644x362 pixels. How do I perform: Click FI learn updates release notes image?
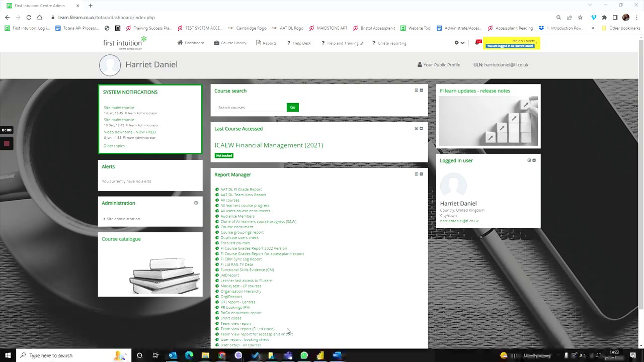[488, 121]
